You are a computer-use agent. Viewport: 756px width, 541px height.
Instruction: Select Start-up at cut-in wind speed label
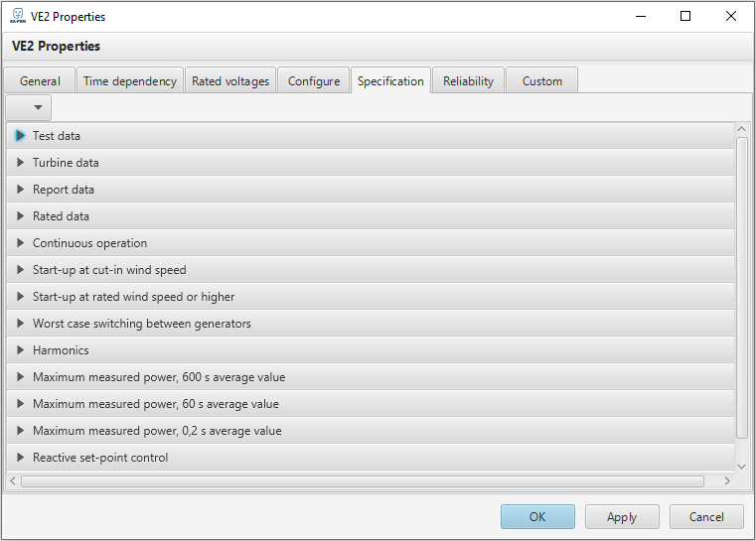point(109,270)
